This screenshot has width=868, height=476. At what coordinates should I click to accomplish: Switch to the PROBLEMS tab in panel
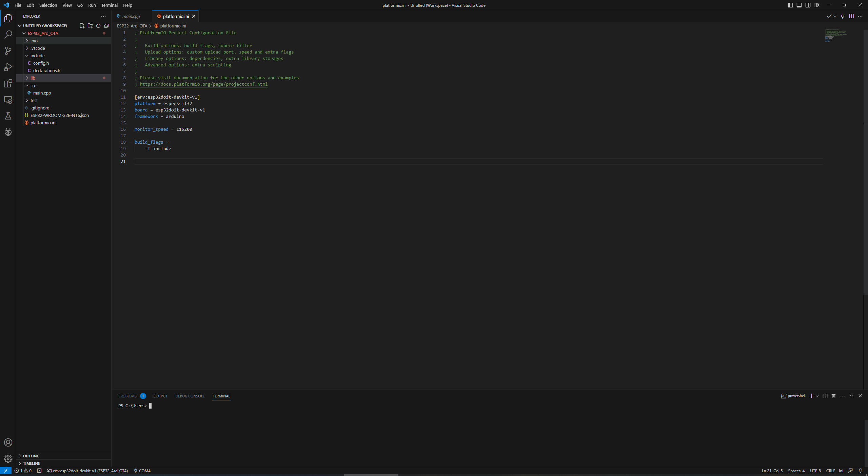127,395
